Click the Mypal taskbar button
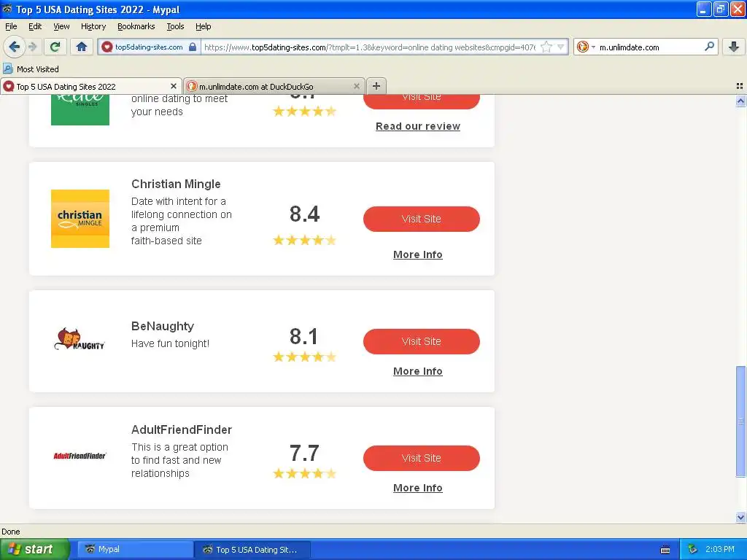 click(x=135, y=550)
